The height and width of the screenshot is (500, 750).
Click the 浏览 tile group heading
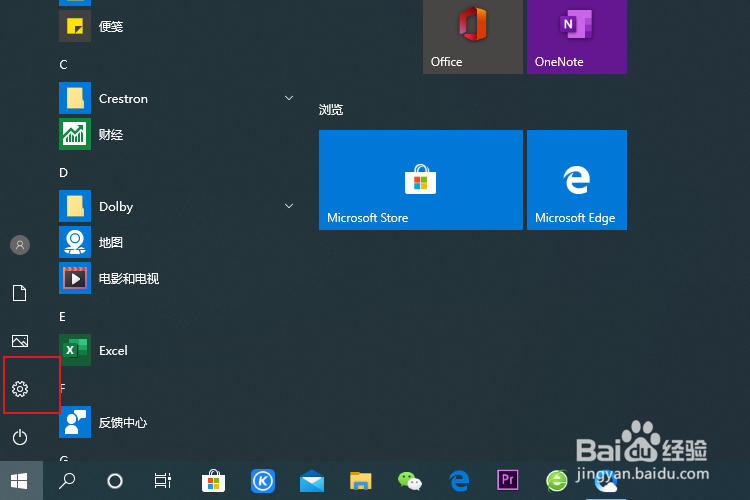[x=331, y=110]
